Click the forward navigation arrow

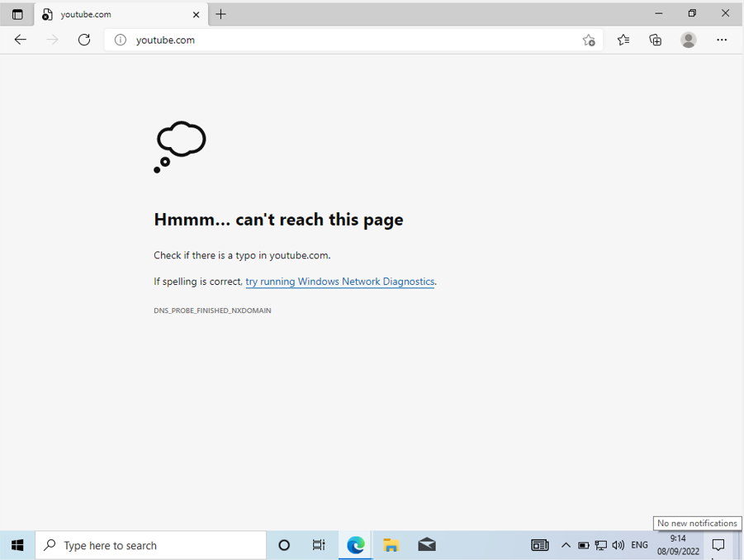pos(52,40)
